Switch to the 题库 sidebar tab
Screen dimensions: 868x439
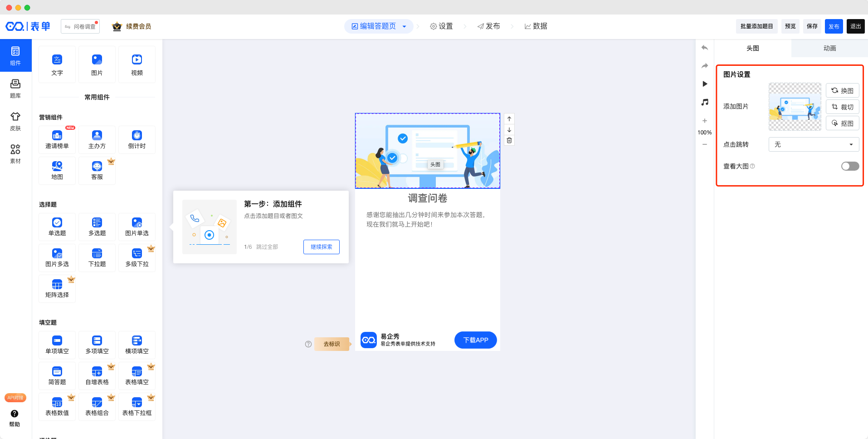tap(15, 89)
